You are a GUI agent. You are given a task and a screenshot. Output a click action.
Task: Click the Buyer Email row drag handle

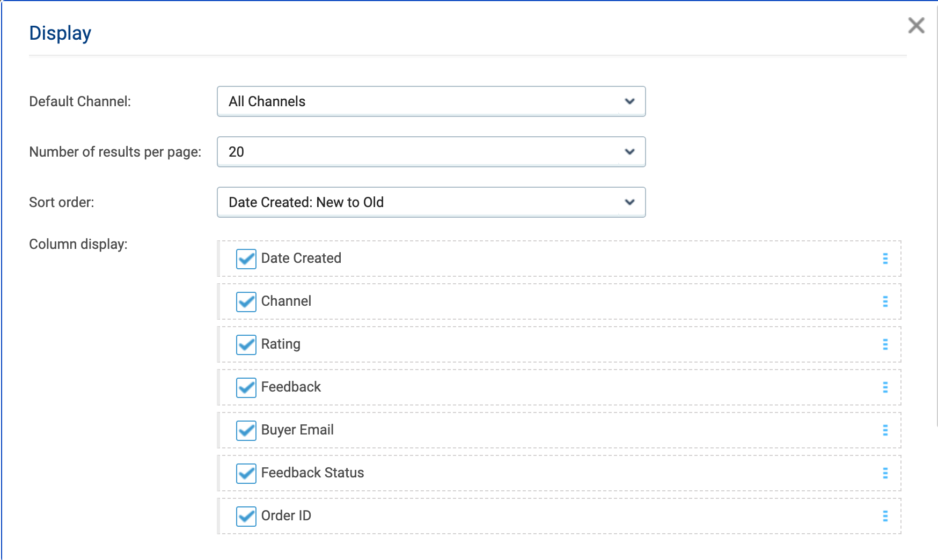[885, 430]
